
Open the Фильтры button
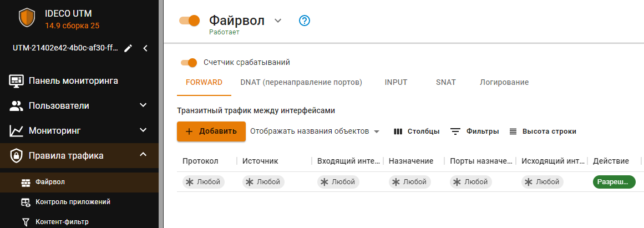click(x=474, y=131)
